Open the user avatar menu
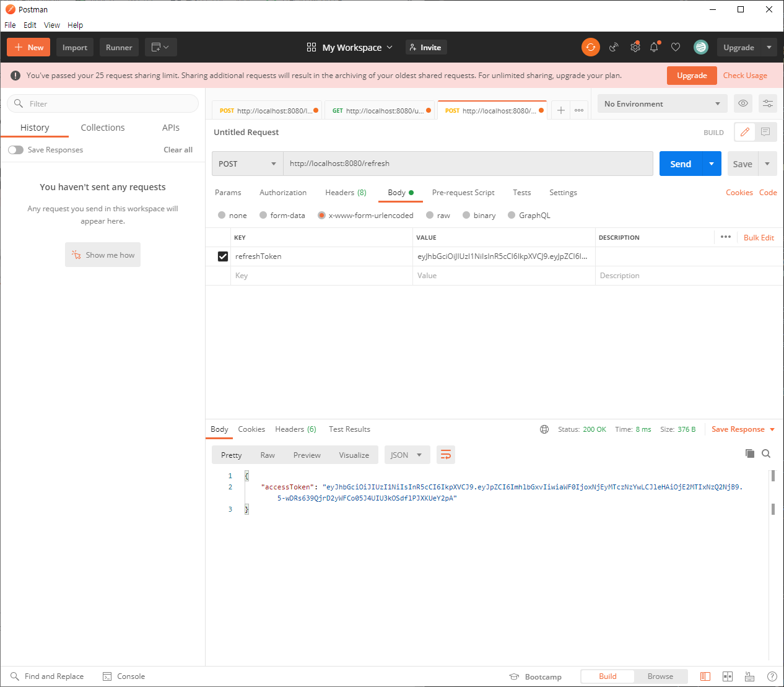 700,47
